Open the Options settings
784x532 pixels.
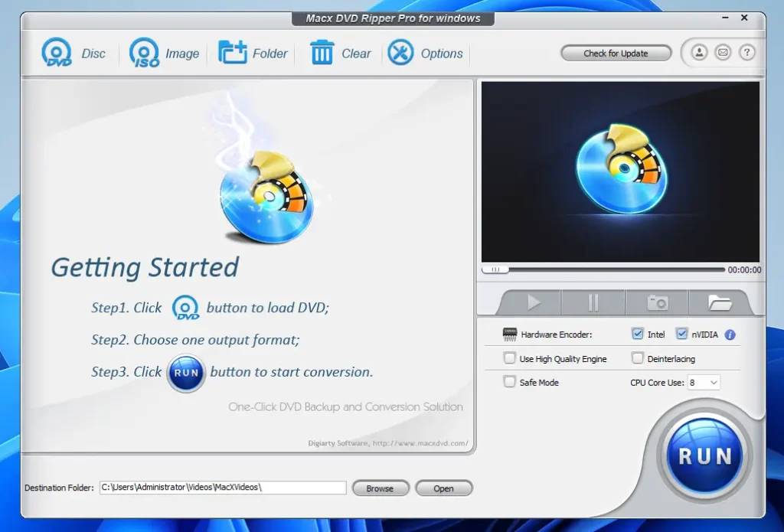click(x=400, y=53)
